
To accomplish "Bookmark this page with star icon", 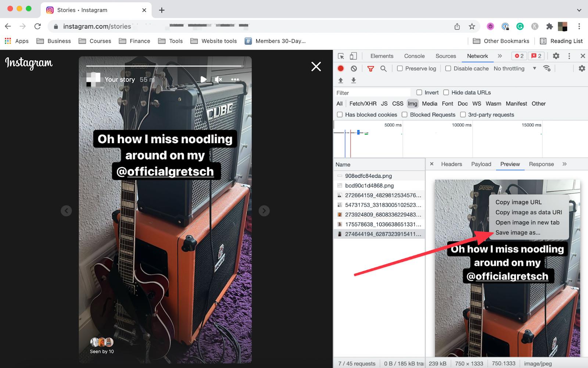I will (x=472, y=26).
